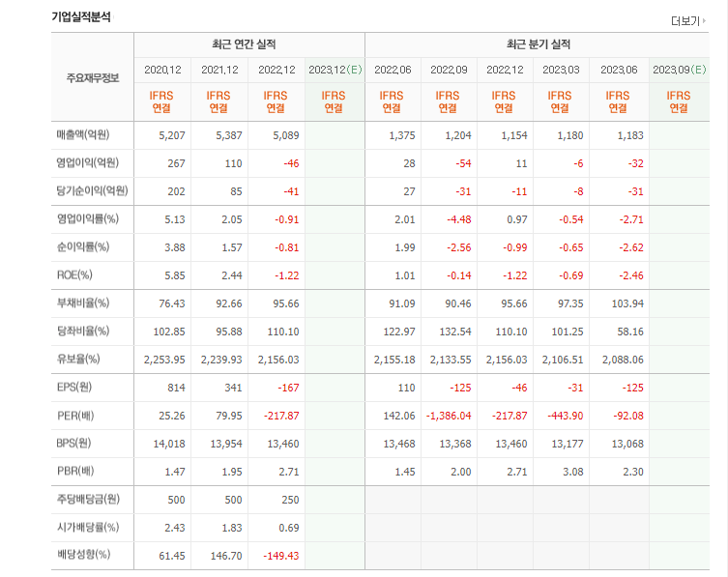
Task: Select the 103.94 debt ratio value
Action: 627,303
